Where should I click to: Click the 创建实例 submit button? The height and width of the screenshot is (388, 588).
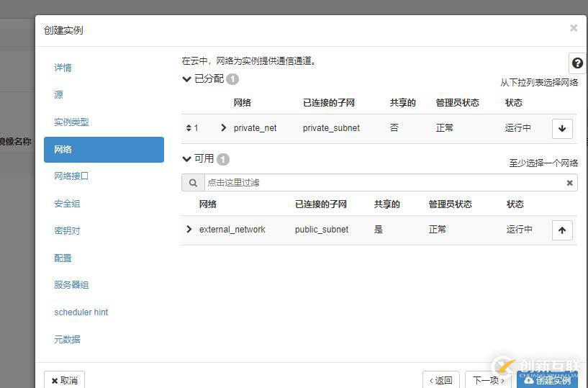[547, 380]
